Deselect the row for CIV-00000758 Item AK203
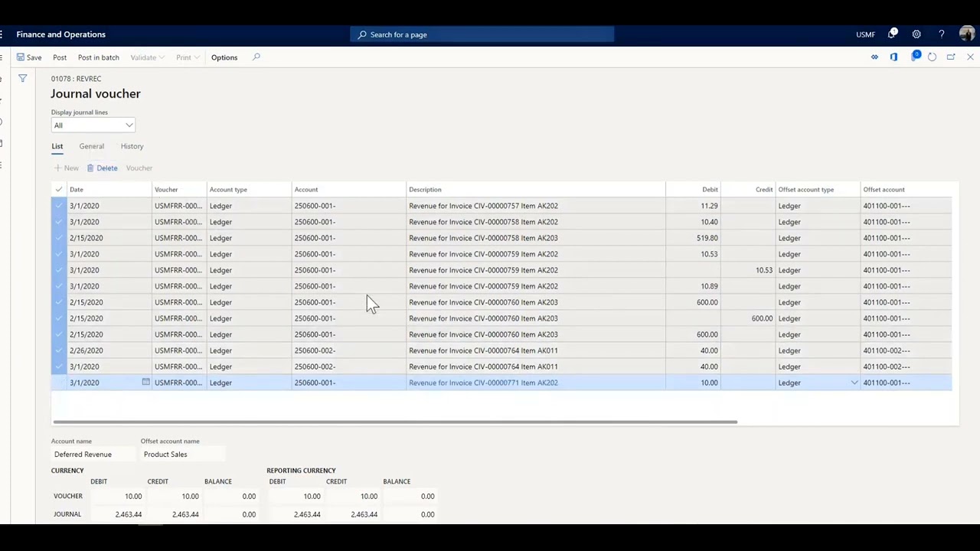 [x=59, y=238]
